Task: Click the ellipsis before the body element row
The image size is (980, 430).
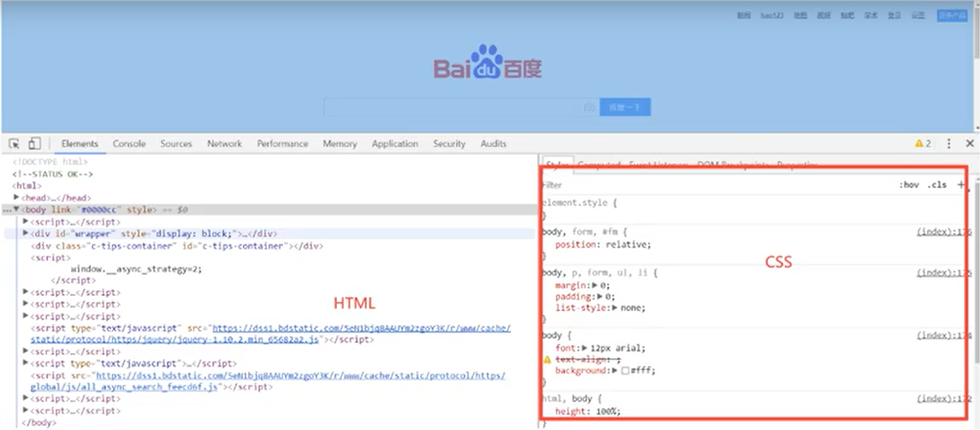Action: pyautogui.click(x=6, y=210)
